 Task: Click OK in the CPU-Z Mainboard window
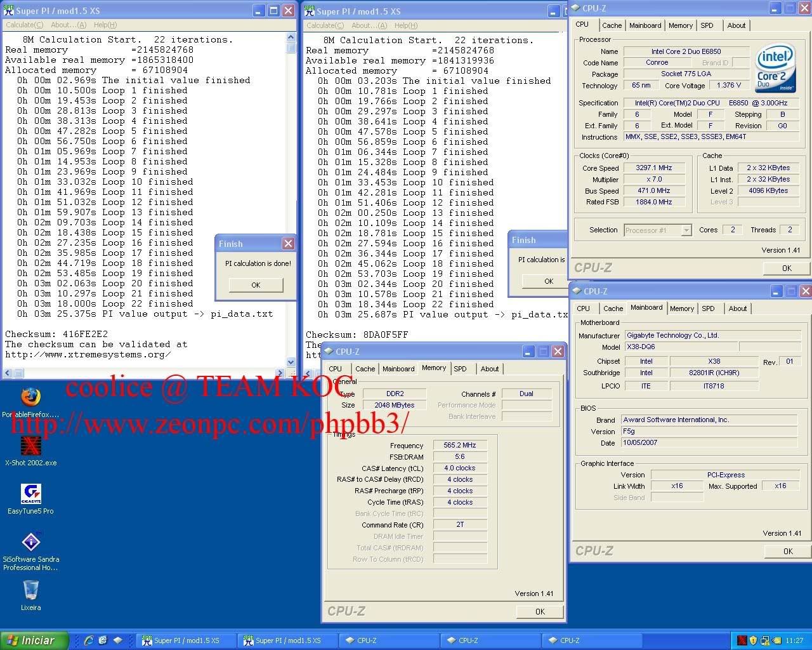point(787,551)
